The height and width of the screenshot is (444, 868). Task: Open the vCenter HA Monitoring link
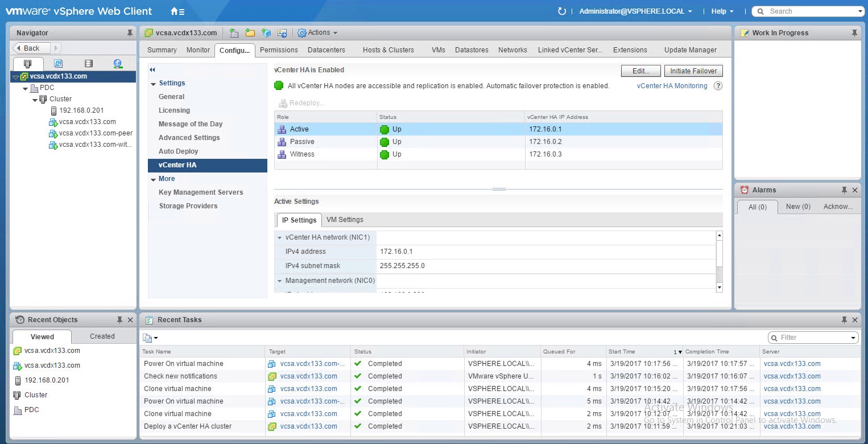672,86
